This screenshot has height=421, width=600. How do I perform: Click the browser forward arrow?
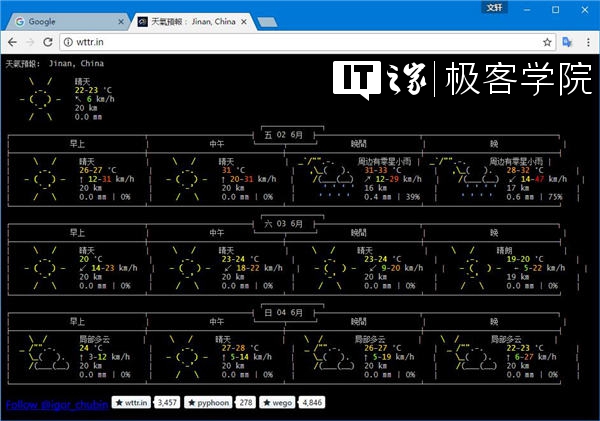tap(30, 42)
